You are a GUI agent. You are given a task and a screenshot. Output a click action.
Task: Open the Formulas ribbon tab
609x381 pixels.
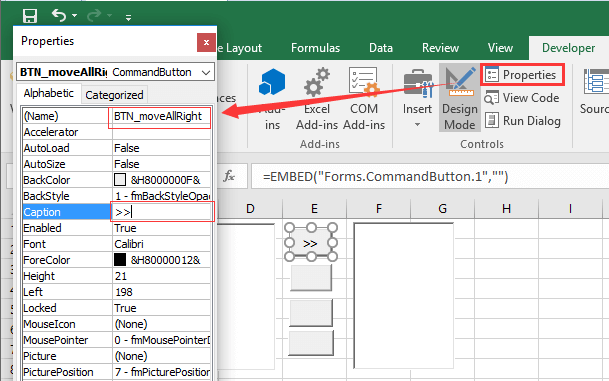315,48
